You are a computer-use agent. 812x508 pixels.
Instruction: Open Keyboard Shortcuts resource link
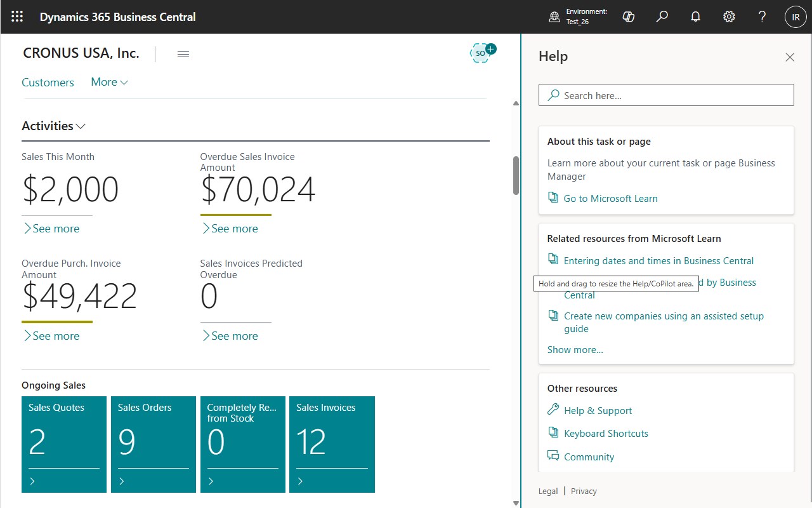click(606, 434)
